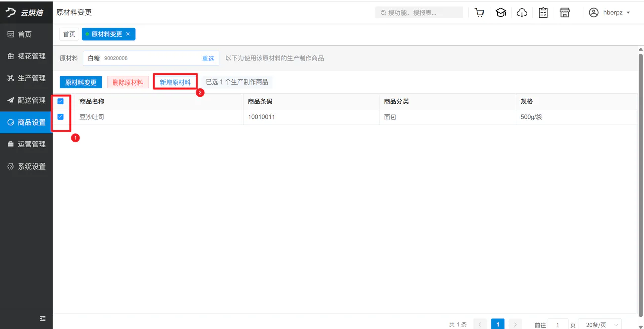The image size is (644, 329).
Task: Toggle the select-all header checkbox
Action: 60,101
